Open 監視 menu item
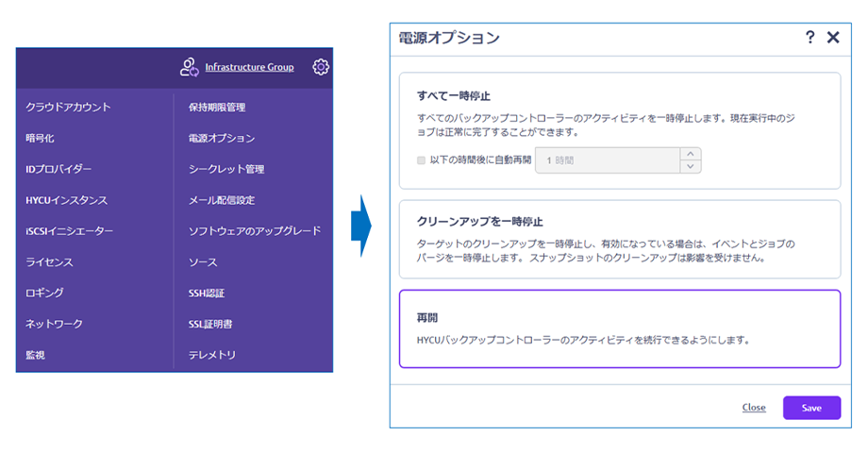This screenshot has height=453, width=868. pos(35,355)
